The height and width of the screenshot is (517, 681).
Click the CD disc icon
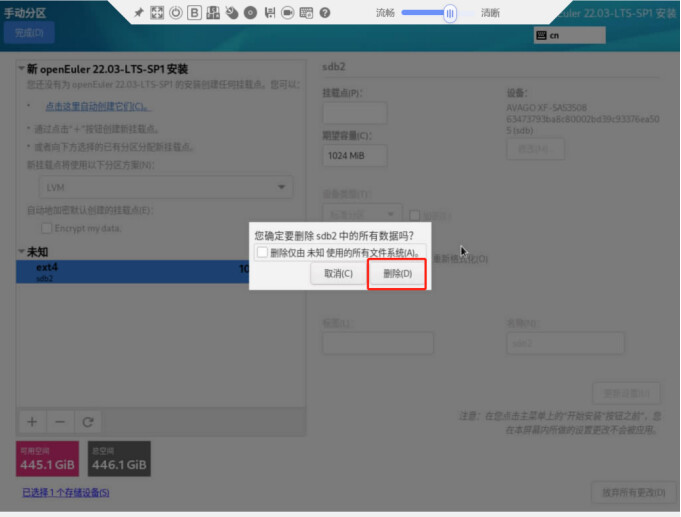click(x=250, y=13)
